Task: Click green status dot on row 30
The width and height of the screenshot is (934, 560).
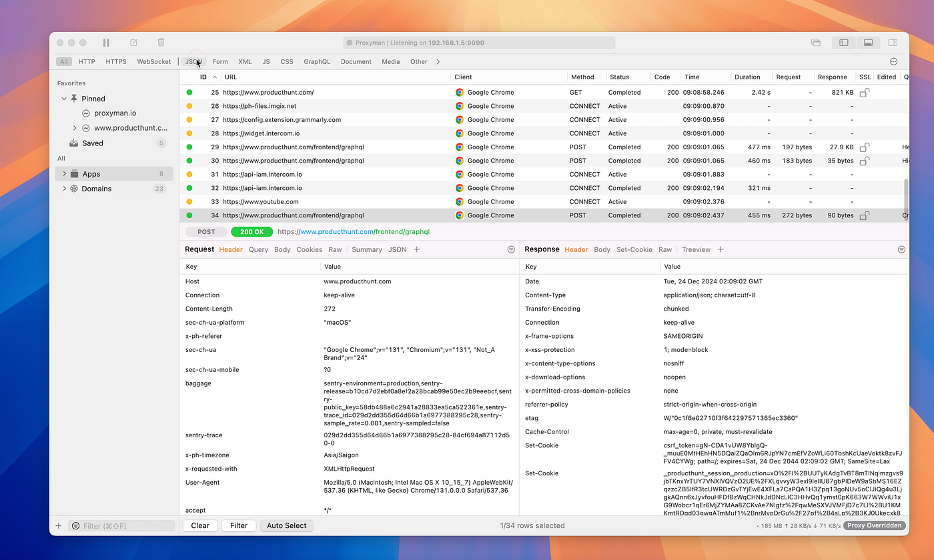Action: [189, 161]
